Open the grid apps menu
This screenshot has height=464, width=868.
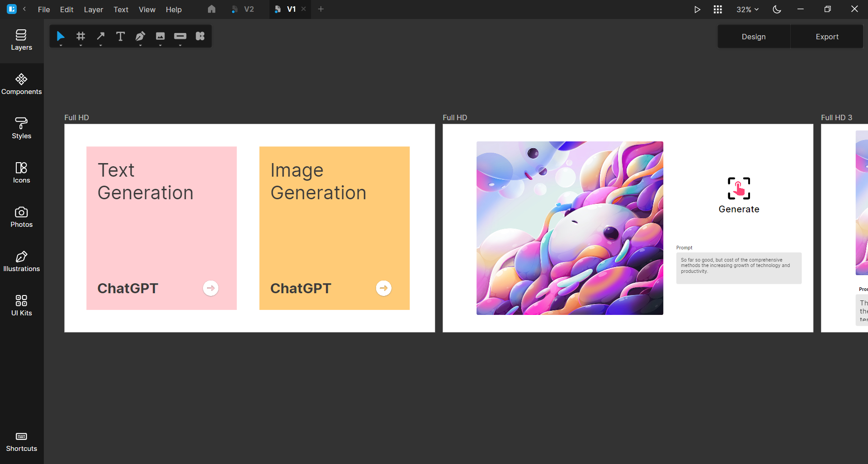point(717,9)
